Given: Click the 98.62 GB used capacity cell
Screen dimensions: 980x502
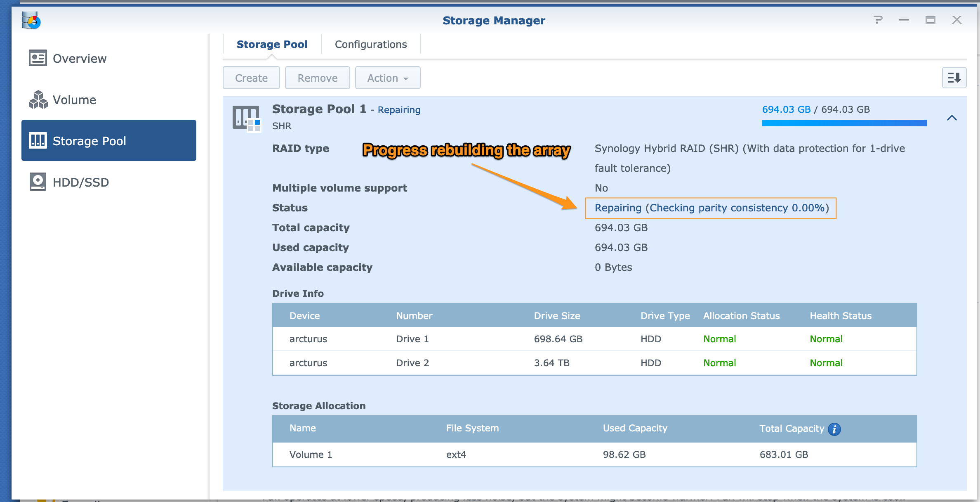Looking at the screenshot, I should [624, 455].
